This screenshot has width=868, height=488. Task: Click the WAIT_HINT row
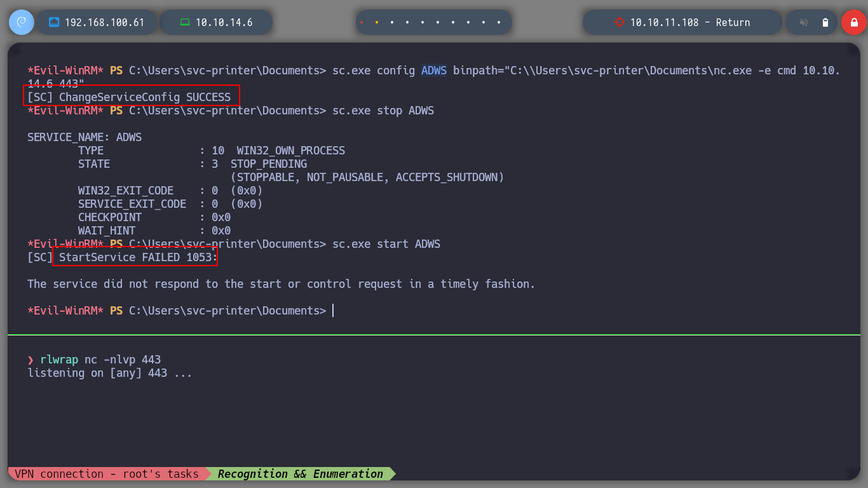point(154,231)
